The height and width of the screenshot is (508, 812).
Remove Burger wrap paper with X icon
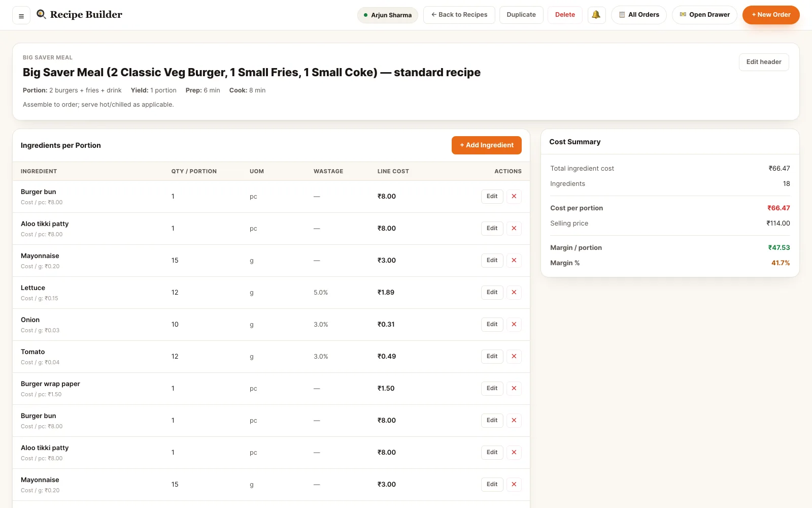tap(514, 388)
